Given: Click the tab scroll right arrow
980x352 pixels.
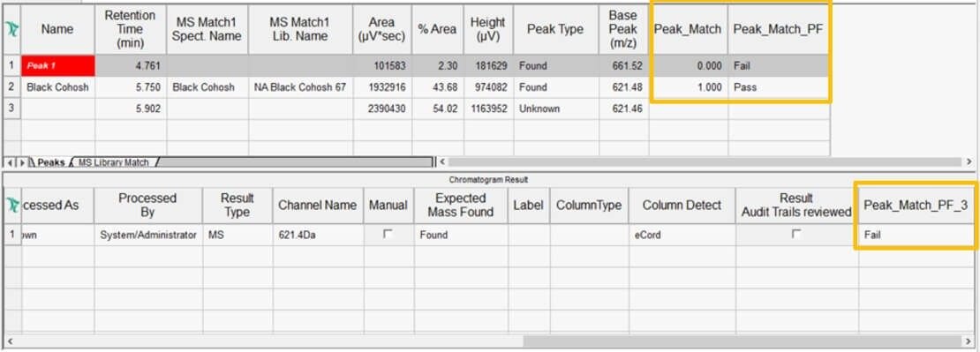Looking at the screenshot, I should (22, 162).
